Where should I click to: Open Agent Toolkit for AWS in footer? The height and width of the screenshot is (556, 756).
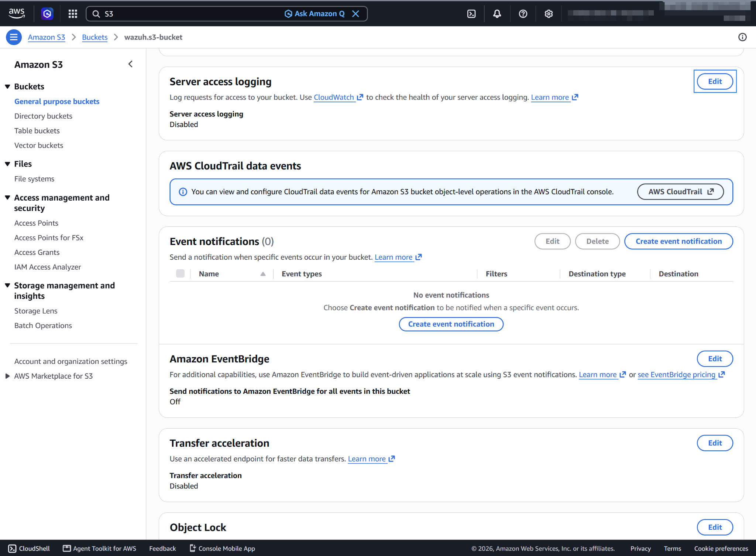(99, 549)
